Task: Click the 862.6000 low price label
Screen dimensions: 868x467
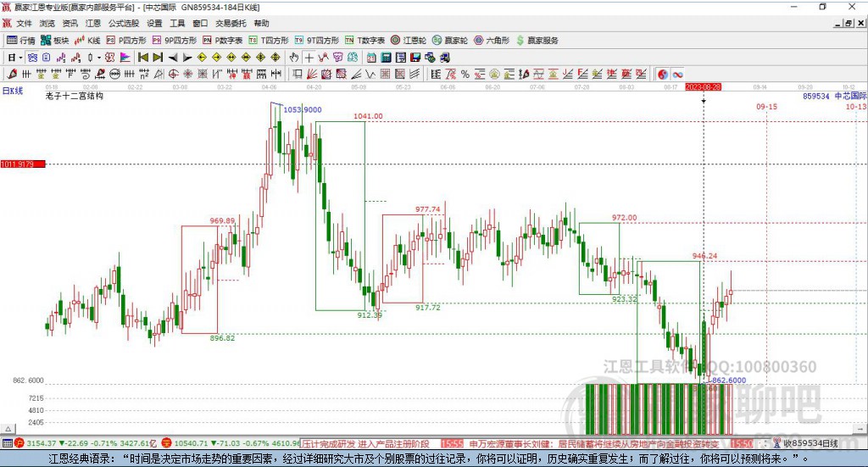Action: coord(728,381)
